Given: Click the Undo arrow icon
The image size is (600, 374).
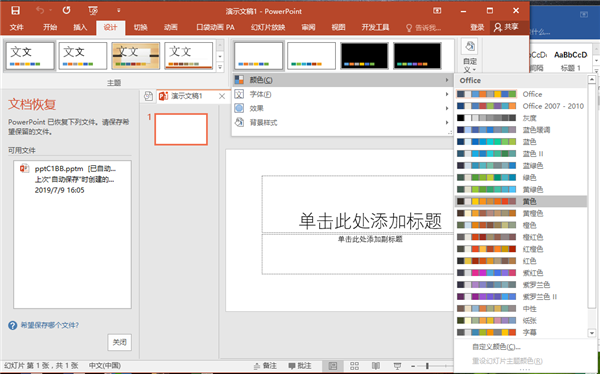Looking at the screenshot, I should [40, 10].
